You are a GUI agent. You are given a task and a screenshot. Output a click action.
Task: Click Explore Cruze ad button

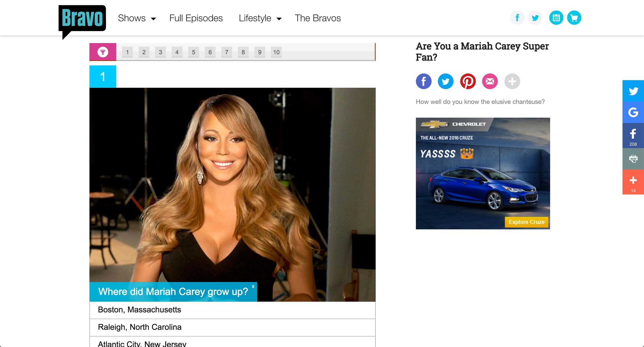click(x=526, y=222)
